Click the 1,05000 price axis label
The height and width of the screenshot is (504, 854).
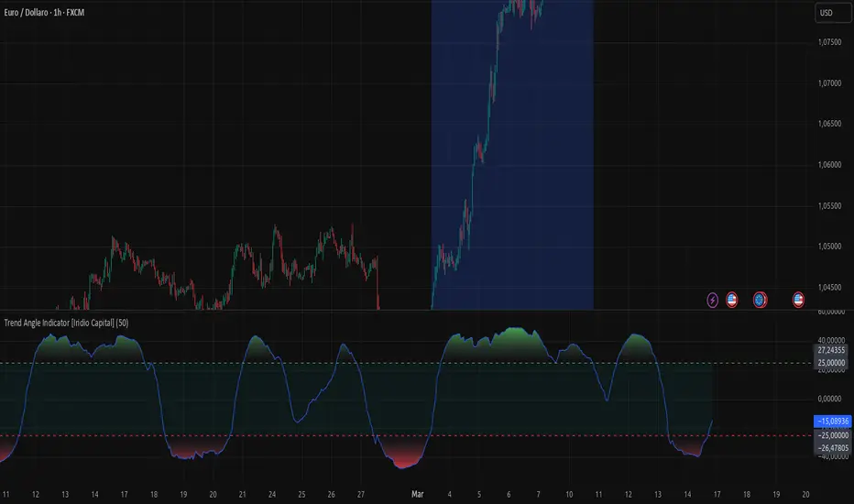(829, 247)
